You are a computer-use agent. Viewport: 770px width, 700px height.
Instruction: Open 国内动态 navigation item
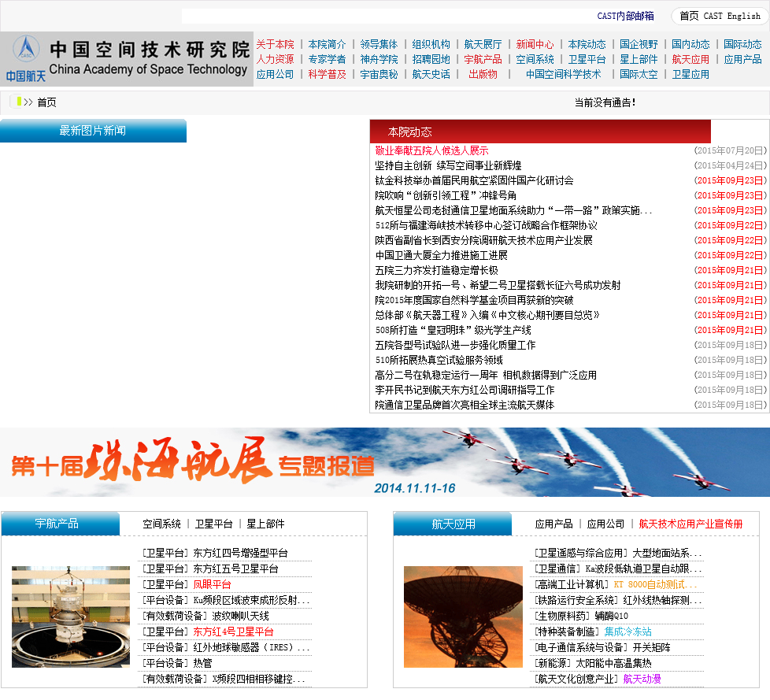[690, 45]
